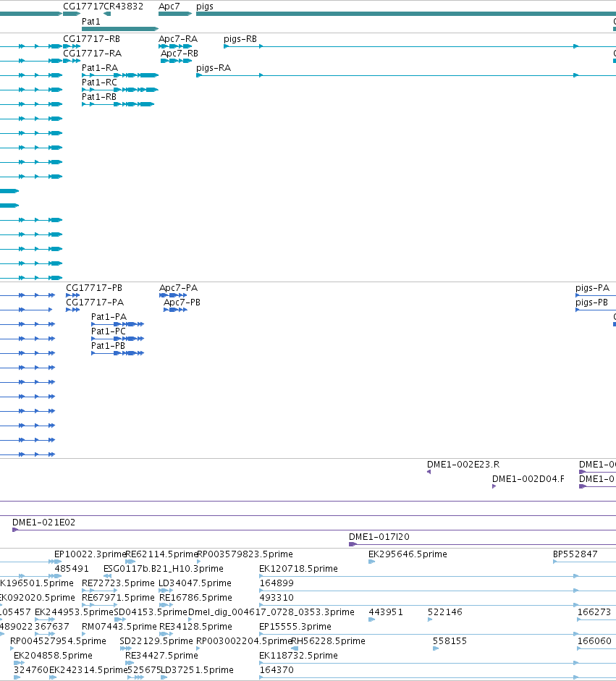Click the DME1-021E02 BAC label
The height and width of the screenshot is (681, 616).
[x=43, y=523]
